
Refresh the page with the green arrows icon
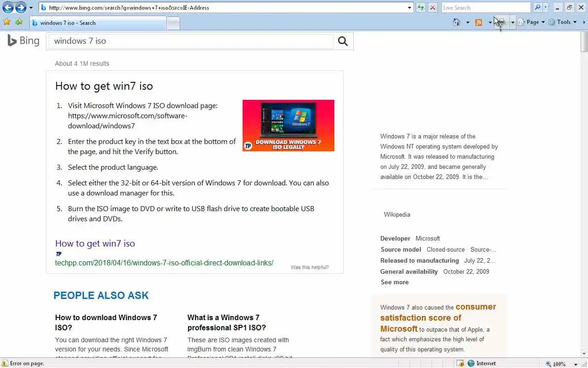420,7
